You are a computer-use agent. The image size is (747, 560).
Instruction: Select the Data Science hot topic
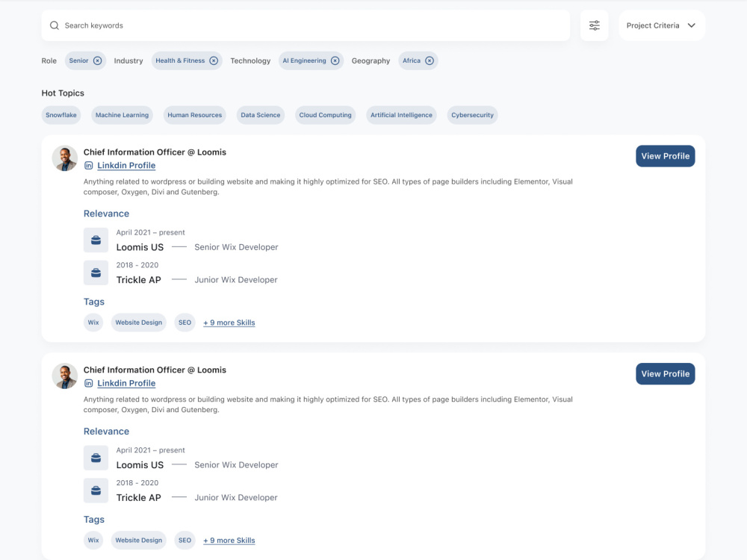point(260,115)
